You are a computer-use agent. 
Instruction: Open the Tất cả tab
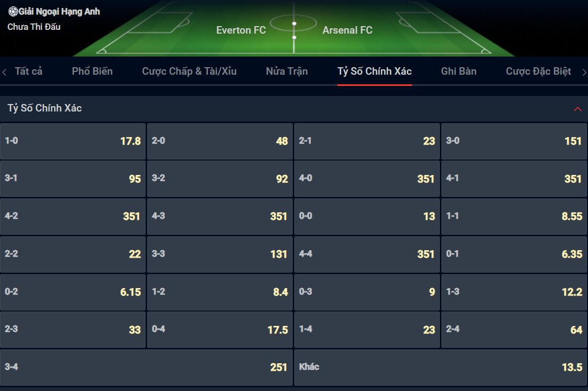(x=28, y=71)
